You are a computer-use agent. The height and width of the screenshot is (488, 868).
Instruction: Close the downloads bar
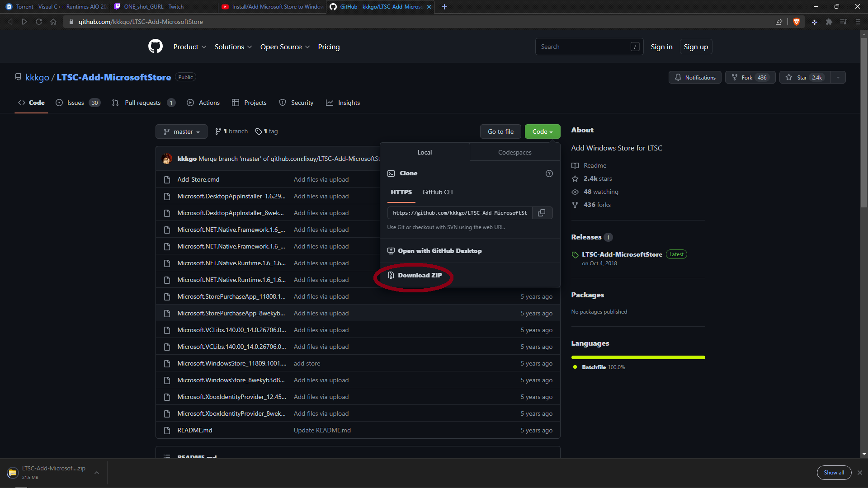[859, 473]
